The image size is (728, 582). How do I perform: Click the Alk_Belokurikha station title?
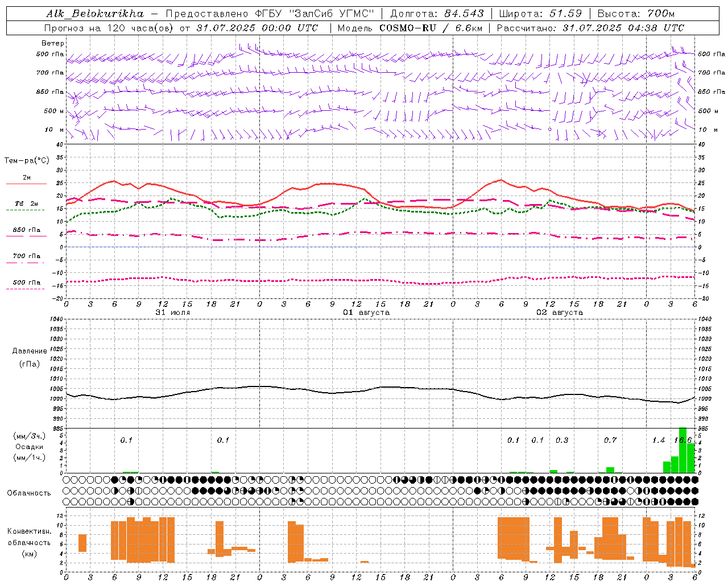(95, 13)
